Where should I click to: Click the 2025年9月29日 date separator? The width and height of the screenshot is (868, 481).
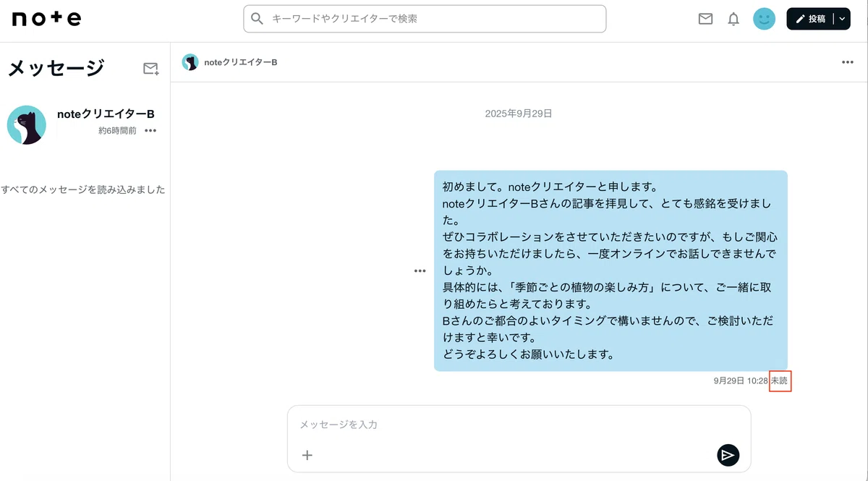coord(519,114)
